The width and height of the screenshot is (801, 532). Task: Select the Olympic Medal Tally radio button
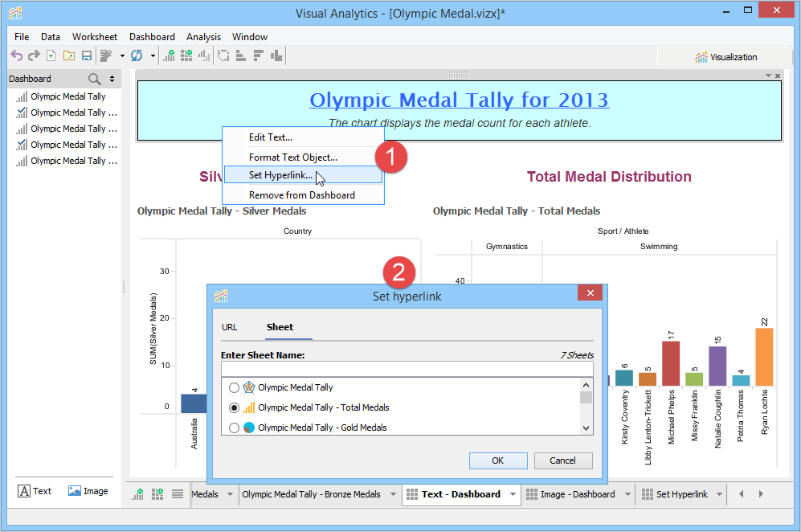pos(234,388)
